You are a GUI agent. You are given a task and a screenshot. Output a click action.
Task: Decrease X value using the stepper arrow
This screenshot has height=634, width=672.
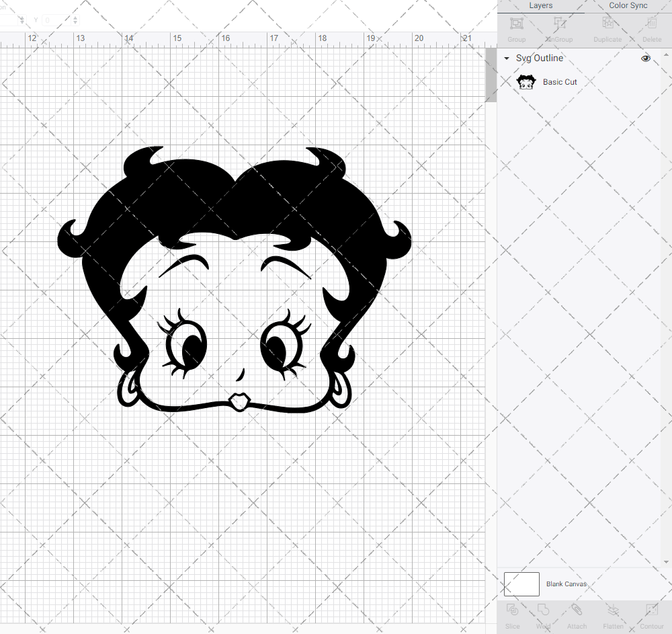[x=22, y=23]
